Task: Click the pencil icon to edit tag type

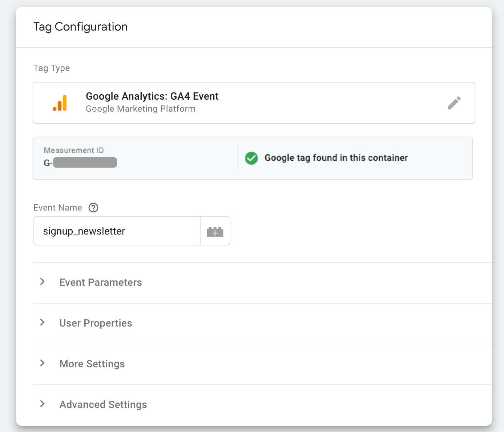Action: pos(454,103)
